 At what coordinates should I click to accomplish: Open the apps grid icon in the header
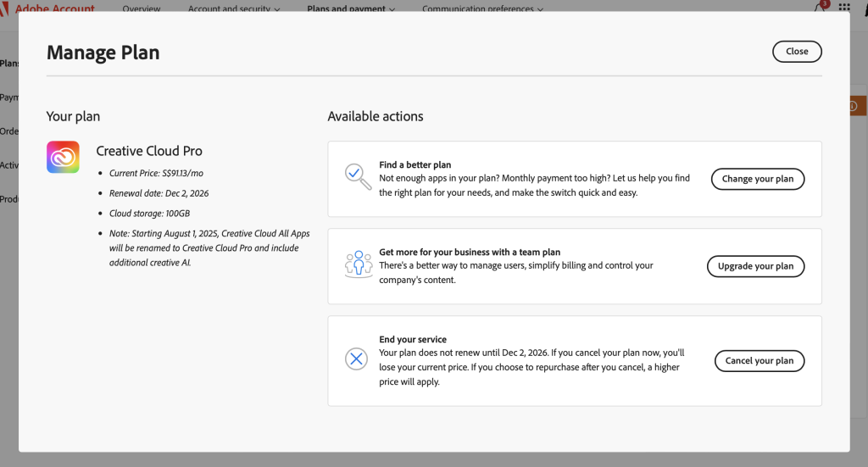[x=843, y=8]
